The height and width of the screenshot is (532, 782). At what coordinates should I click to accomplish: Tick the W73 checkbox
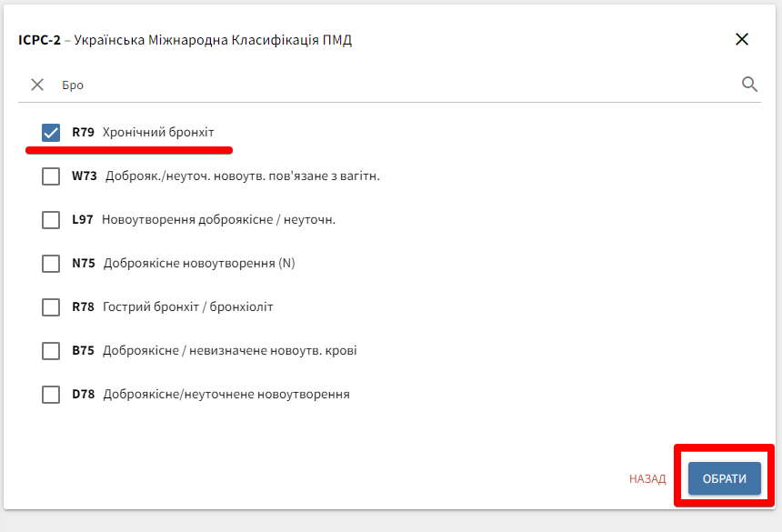click(x=51, y=176)
